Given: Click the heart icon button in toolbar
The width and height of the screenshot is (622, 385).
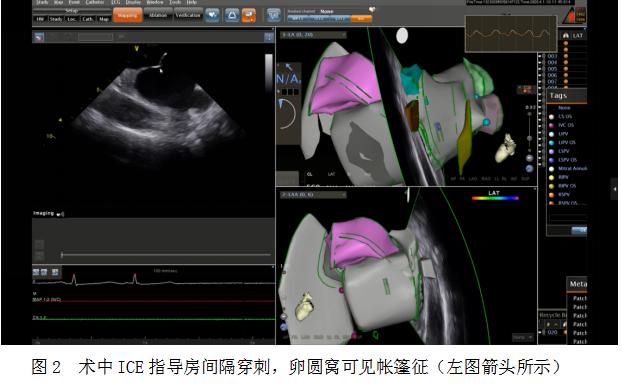Looking at the screenshot, I should click(x=213, y=15).
